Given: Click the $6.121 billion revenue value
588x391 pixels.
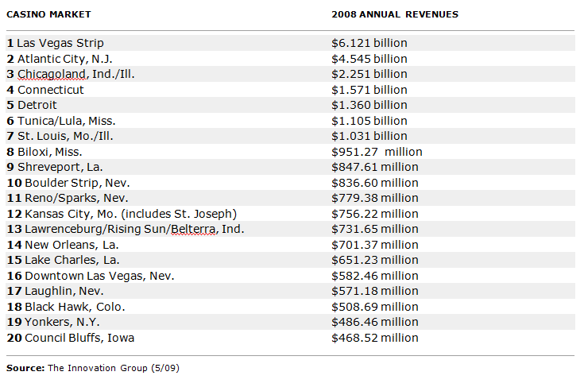Looking at the screenshot, I should click(369, 43).
